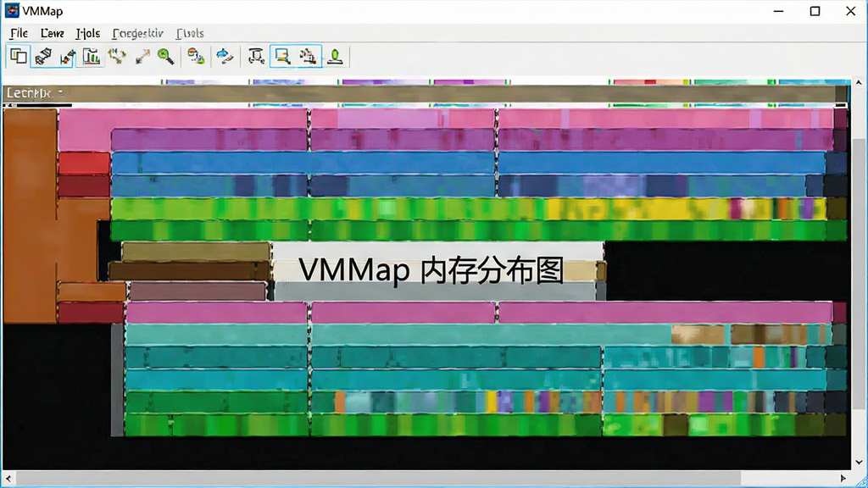Click the green stamp toolbar icon
Viewport: 868px width, 488px height.
tap(335, 56)
